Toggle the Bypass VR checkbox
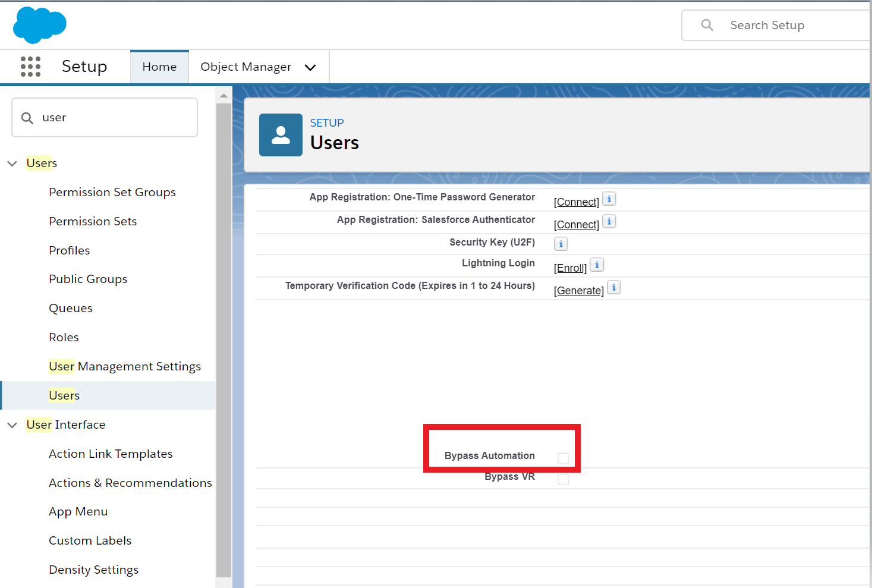This screenshot has height=588, width=872. pyautogui.click(x=564, y=479)
